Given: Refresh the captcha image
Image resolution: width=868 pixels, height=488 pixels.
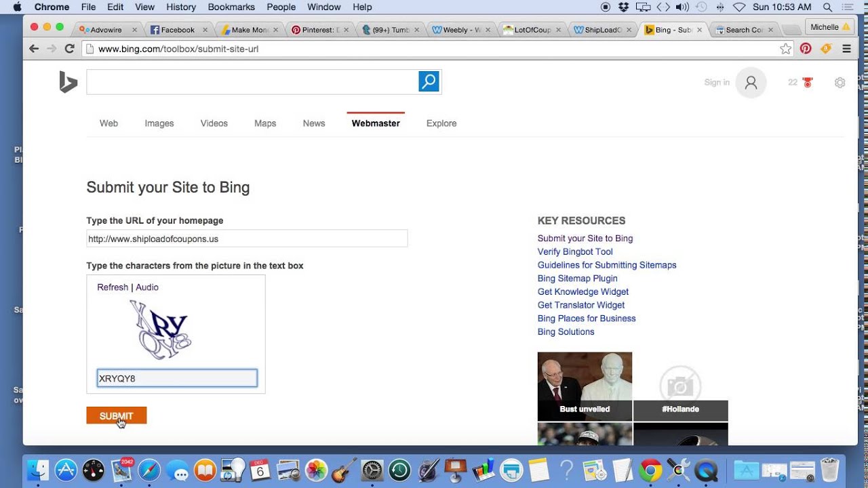Looking at the screenshot, I should click(x=113, y=287).
